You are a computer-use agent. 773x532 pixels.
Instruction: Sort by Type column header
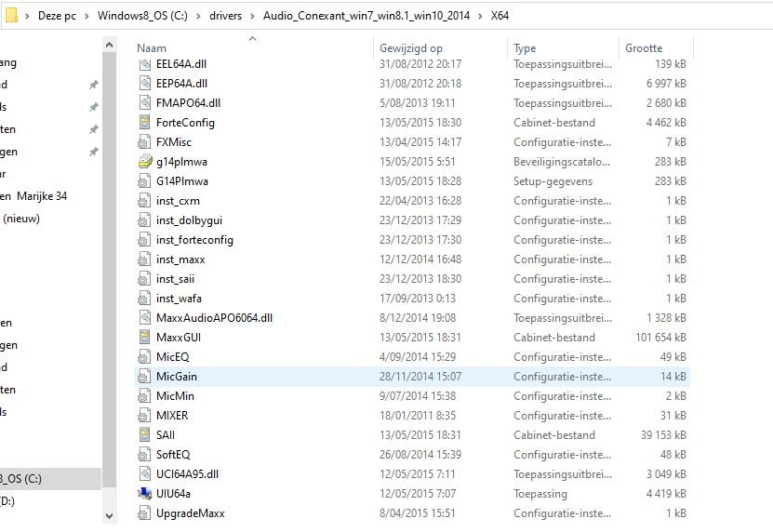tap(525, 48)
